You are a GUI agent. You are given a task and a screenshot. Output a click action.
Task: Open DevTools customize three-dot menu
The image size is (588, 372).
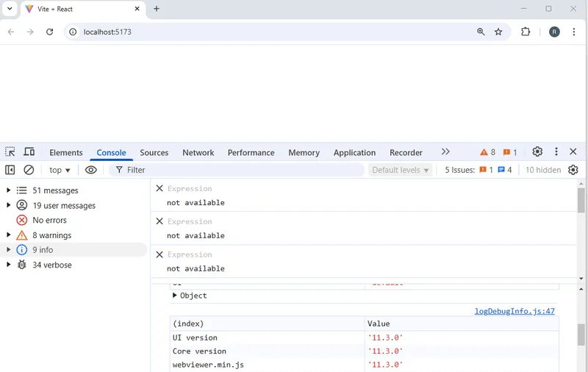(x=556, y=151)
